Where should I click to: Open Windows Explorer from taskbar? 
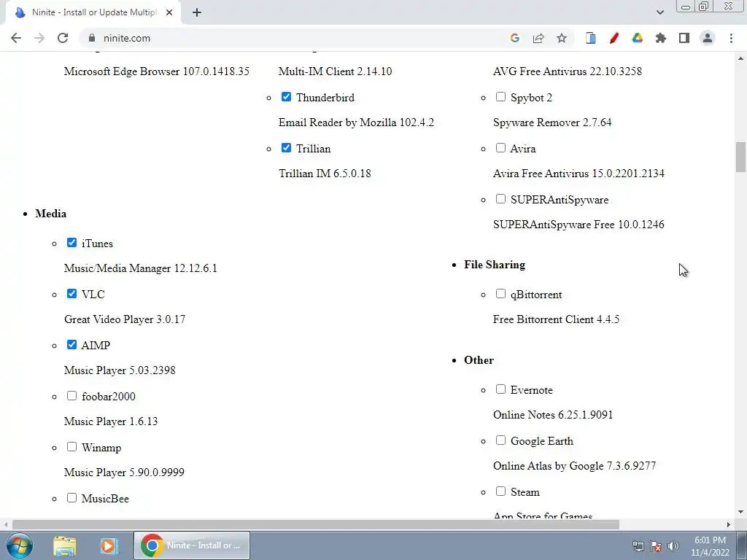pos(65,545)
